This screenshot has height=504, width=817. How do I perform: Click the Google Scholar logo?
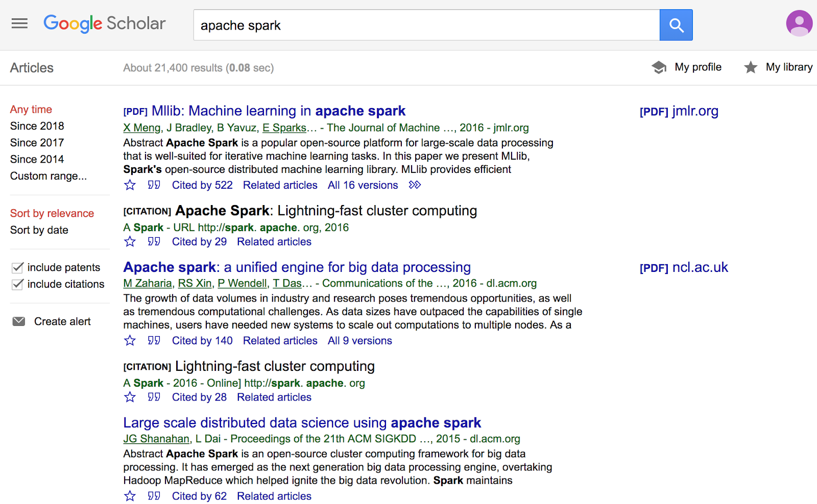(105, 23)
